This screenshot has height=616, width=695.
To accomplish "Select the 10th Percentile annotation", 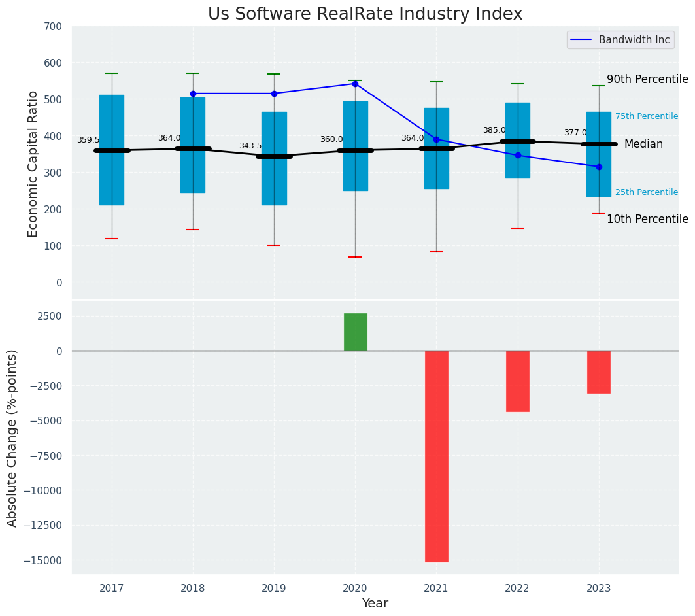I will point(647,220).
